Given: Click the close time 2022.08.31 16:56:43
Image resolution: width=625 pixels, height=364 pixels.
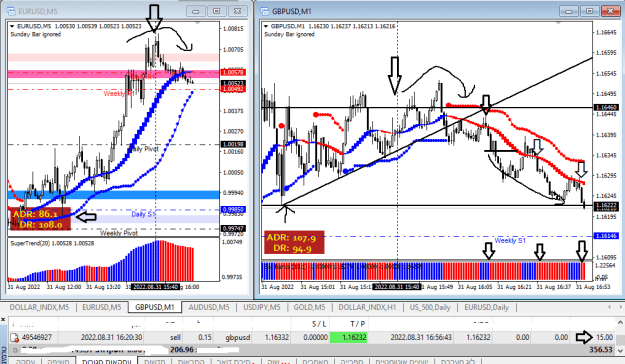Looking at the screenshot, I should [421, 338].
